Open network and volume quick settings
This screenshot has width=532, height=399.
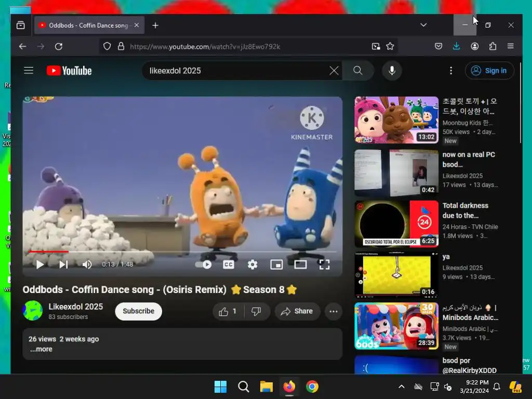tap(441, 387)
